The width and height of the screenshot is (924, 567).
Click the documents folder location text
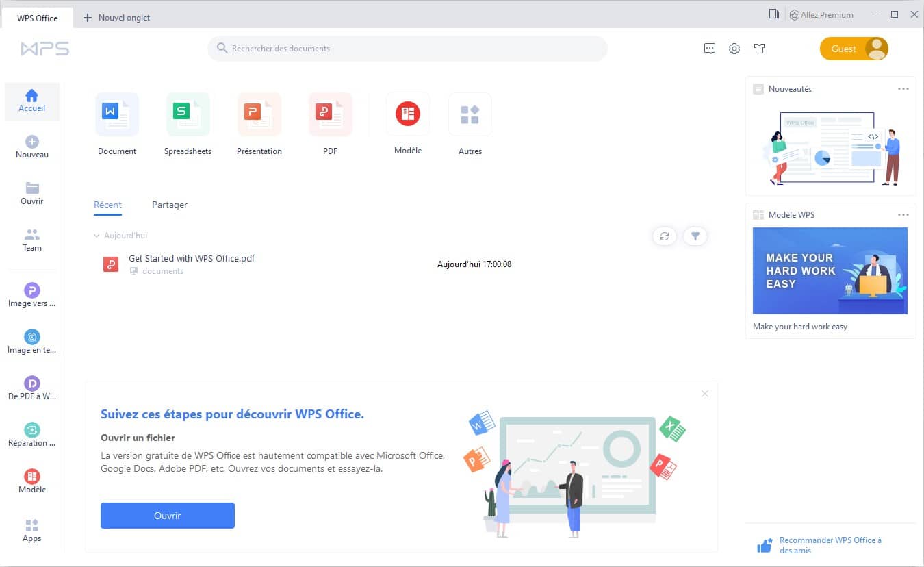click(x=163, y=271)
